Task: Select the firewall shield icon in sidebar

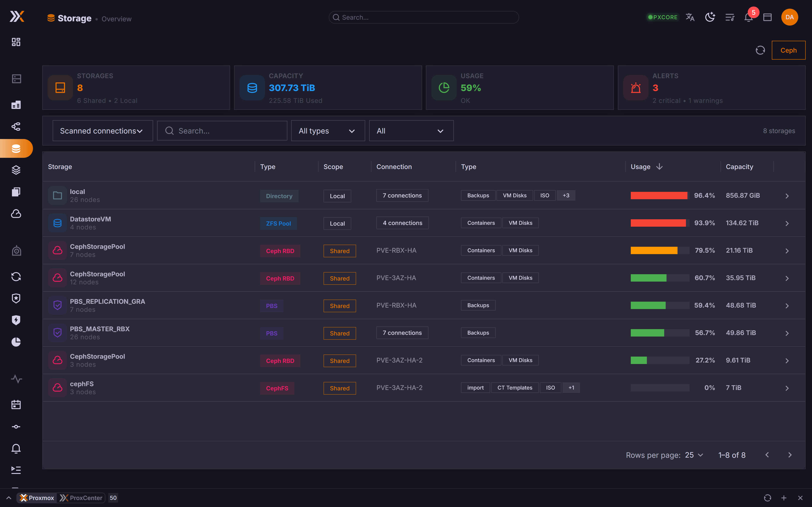Action: click(16, 298)
